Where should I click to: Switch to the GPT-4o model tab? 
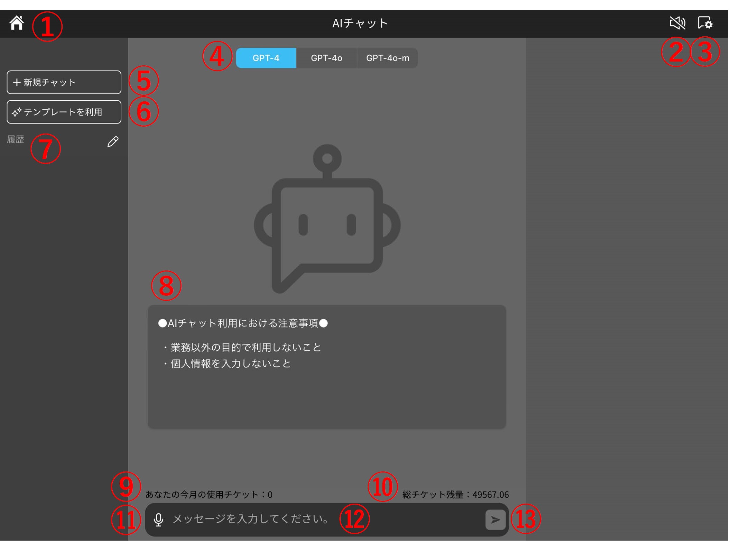(326, 58)
